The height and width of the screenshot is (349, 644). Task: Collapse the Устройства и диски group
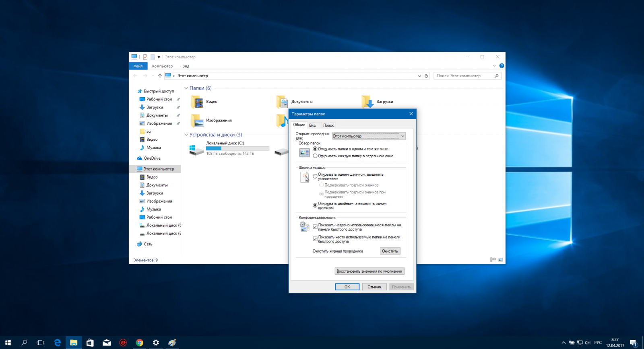click(x=186, y=135)
